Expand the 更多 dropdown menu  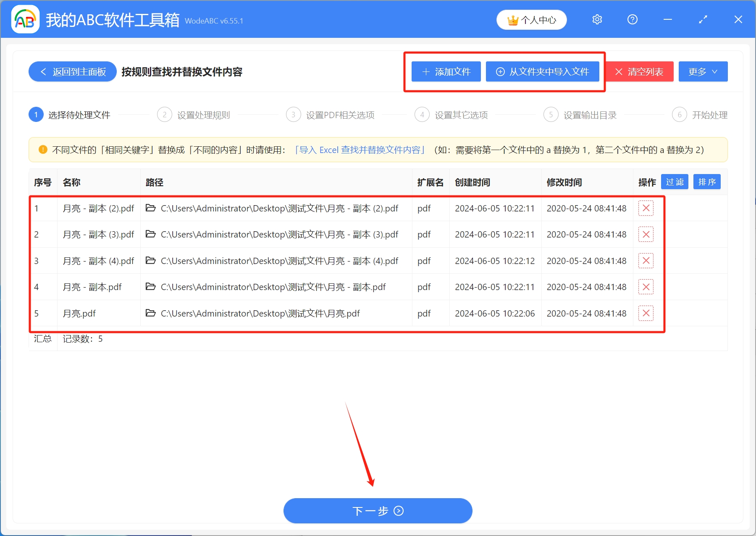pyautogui.click(x=703, y=71)
